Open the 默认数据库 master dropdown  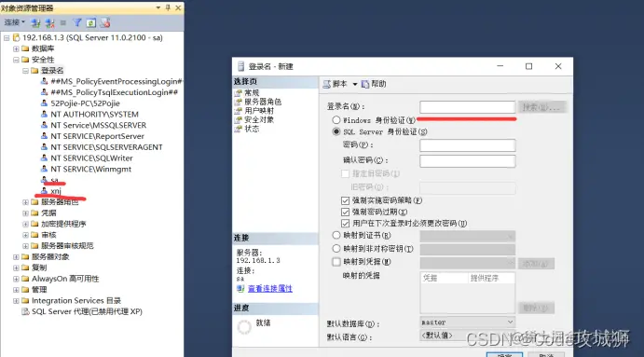(x=468, y=323)
